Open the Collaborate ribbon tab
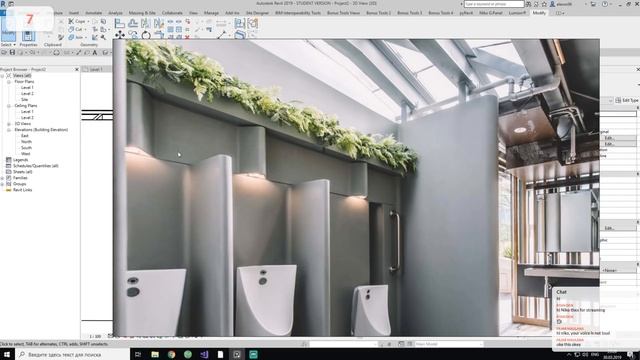This screenshot has height=360, width=640. (172, 13)
